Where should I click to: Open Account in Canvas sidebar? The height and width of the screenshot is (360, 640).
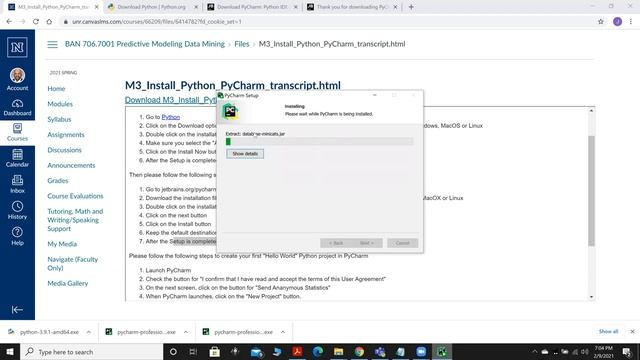(x=17, y=79)
